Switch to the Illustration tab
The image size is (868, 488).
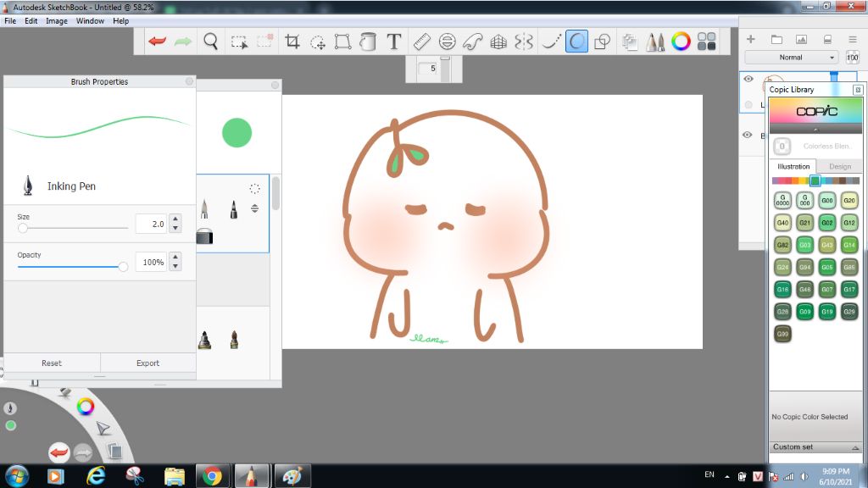click(793, 167)
